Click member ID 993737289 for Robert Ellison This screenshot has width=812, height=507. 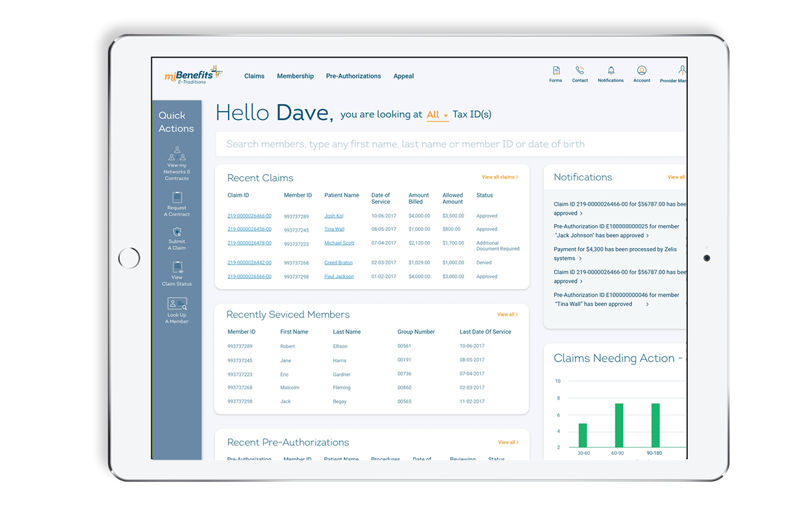[240, 347]
